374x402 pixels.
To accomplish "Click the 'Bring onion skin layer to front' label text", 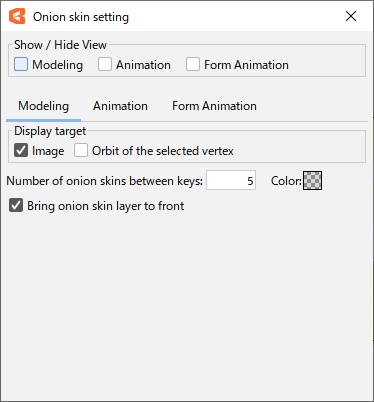I will [106, 206].
